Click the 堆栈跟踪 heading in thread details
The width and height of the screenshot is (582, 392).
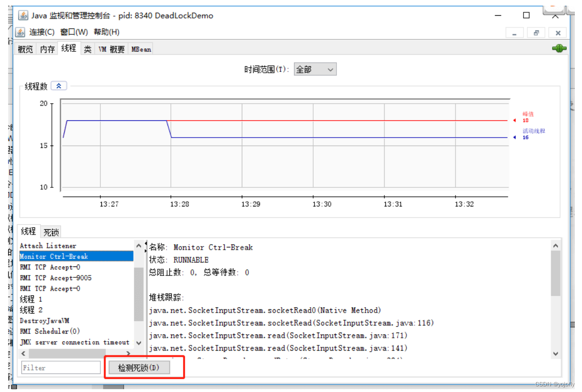point(167,298)
